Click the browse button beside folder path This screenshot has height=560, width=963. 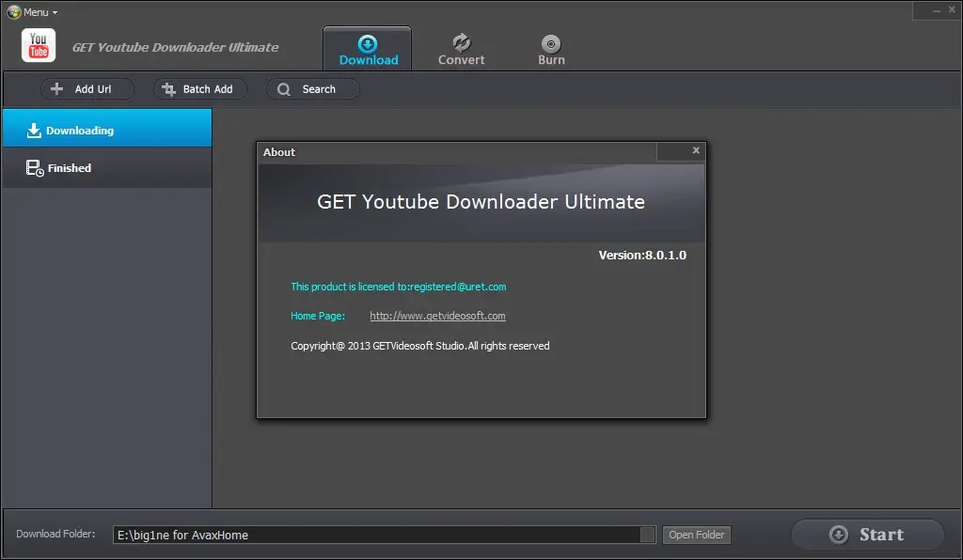647,535
